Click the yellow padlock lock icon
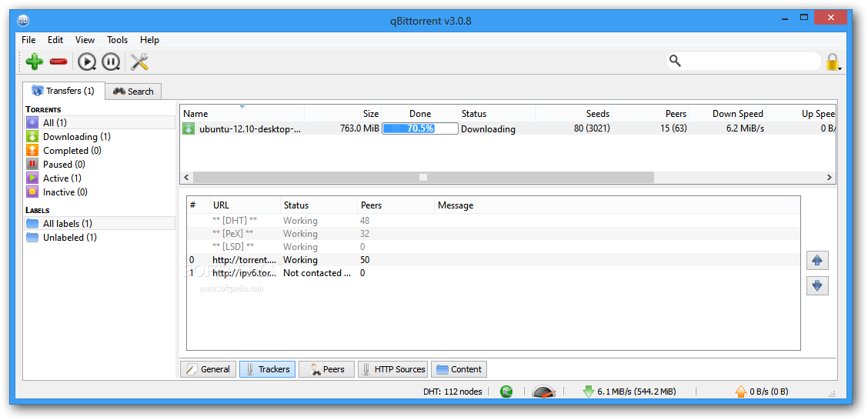The height and width of the screenshot is (420, 868). point(833,62)
